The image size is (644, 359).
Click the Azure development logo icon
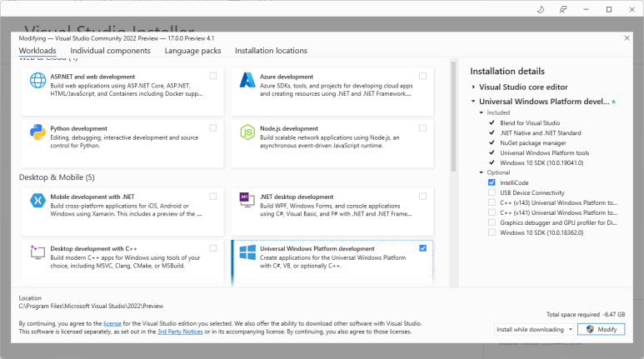click(x=247, y=80)
